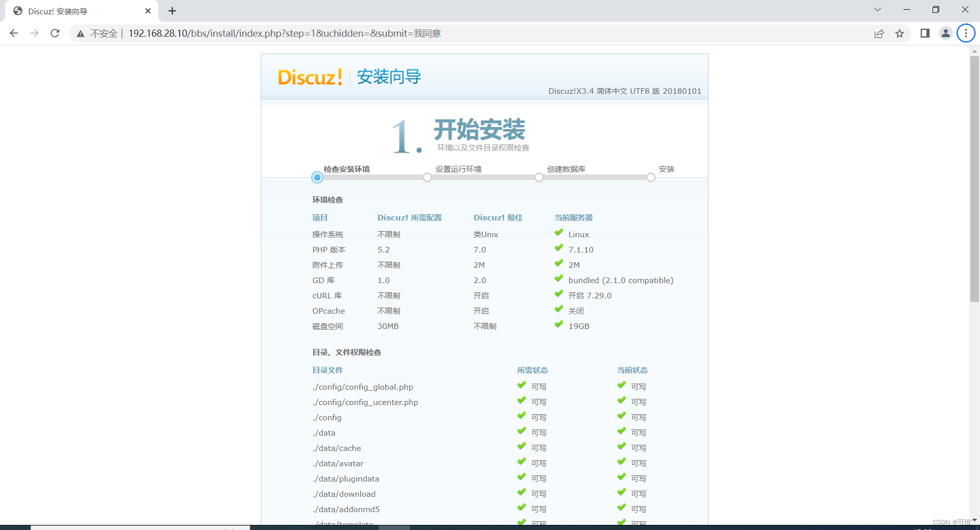Reload the Discuz install page

coord(55,33)
